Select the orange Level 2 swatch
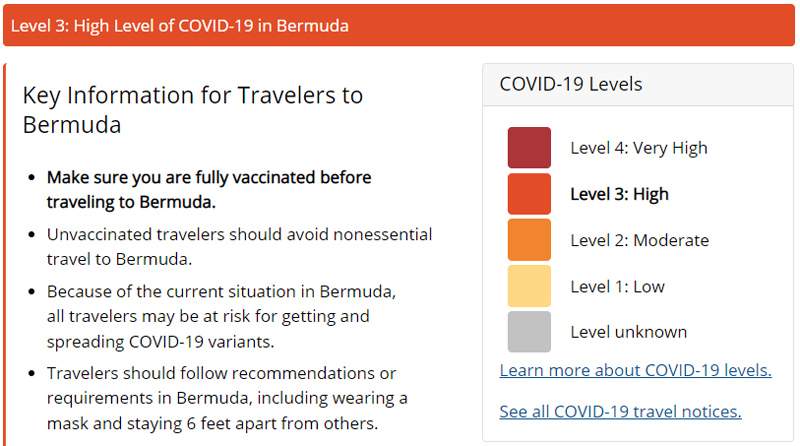Image resolution: width=800 pixels, height=446 pixels. coord(528,240)
